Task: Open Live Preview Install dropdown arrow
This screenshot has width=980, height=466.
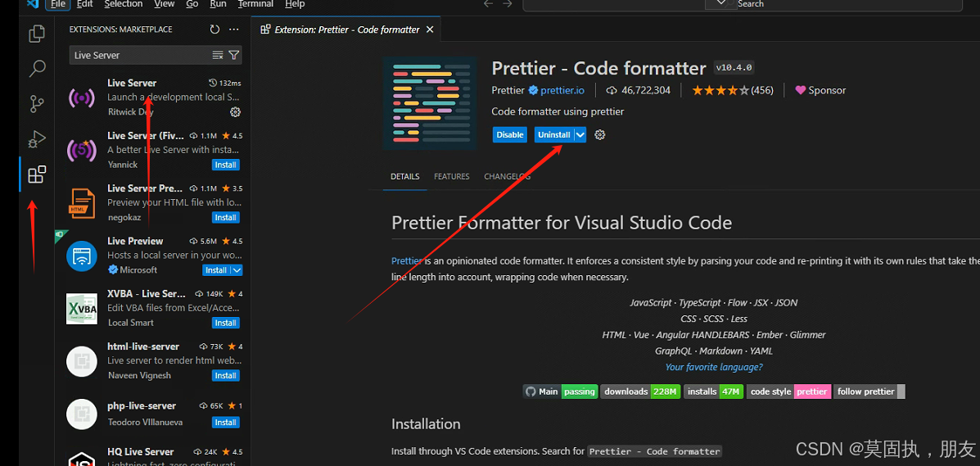Action: pyautogui.click(x=237, y=270)
